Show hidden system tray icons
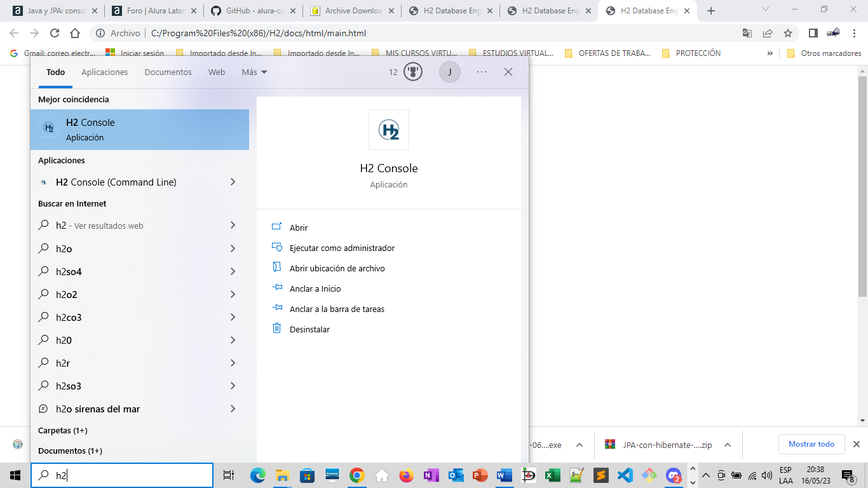 (x=705, y=475)
